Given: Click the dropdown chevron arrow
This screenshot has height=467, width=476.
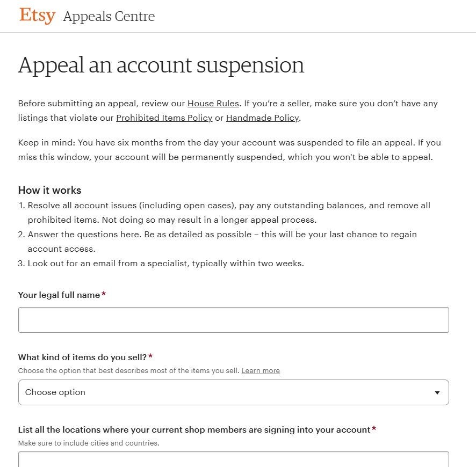Looking at the screenshot, I should pyautogui.click(x=437, y=392).
